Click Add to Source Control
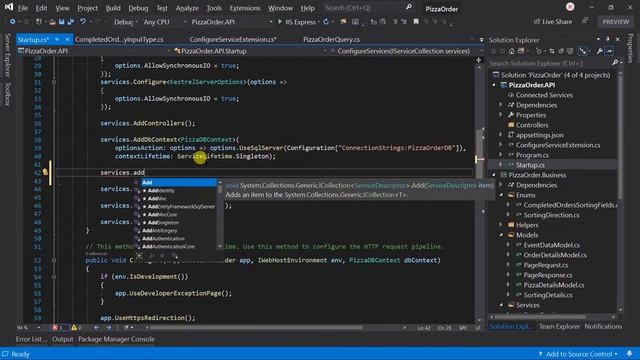Screen dimensions: 640x360 [578, 354]
